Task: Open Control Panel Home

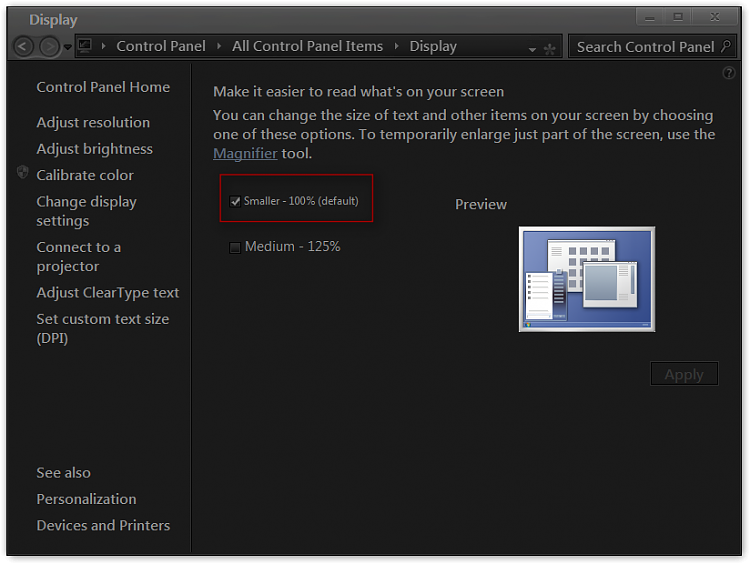Action: 103,87
